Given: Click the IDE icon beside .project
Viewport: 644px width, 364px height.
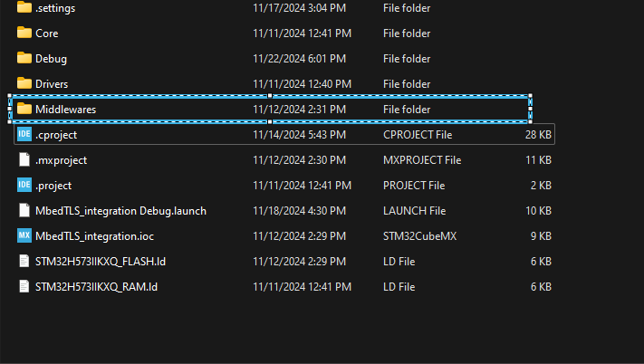Looking at the screenshot, I should pos(24,186).
